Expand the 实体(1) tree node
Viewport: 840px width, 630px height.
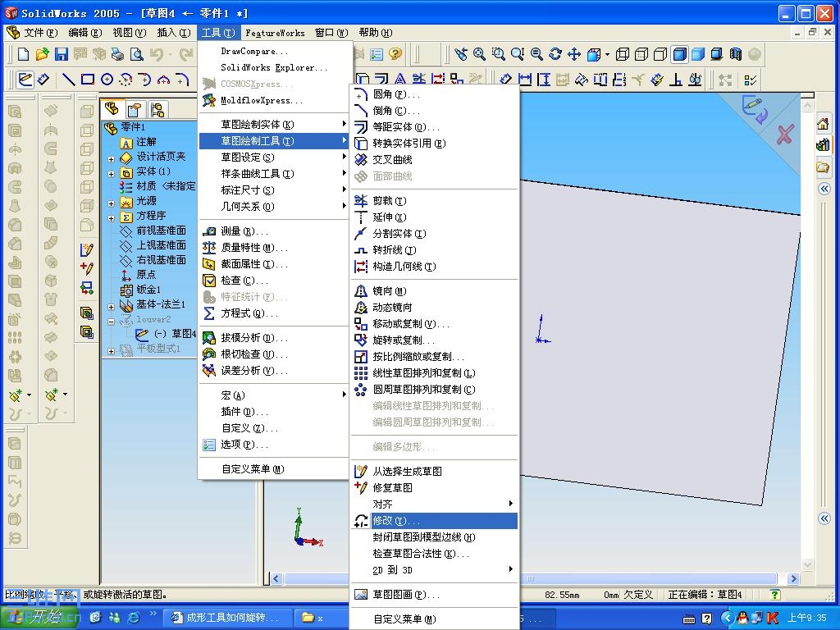[x=111, y=174]
